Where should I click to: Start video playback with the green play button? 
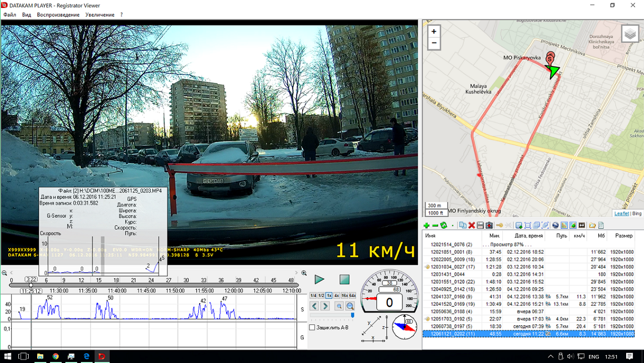[320, 280]
